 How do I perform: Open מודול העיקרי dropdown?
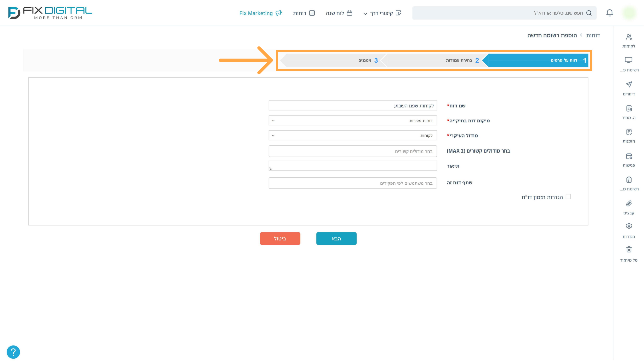[x=353, y=135]
